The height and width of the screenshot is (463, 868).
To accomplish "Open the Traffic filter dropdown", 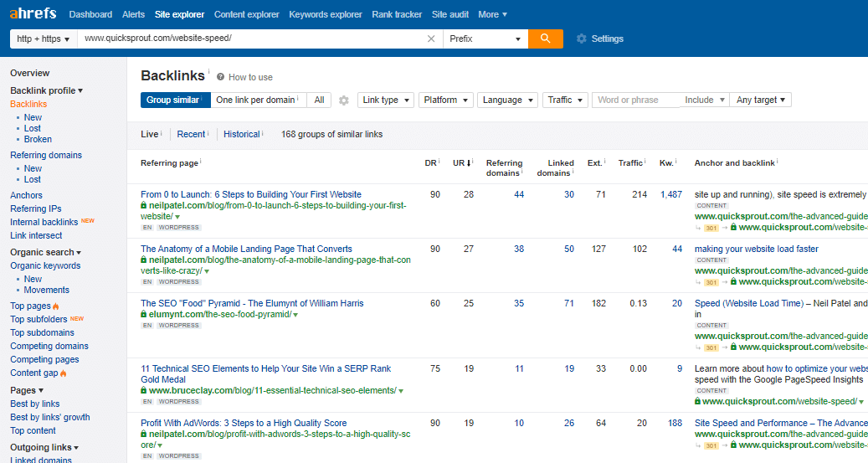I will coord(565,100).
